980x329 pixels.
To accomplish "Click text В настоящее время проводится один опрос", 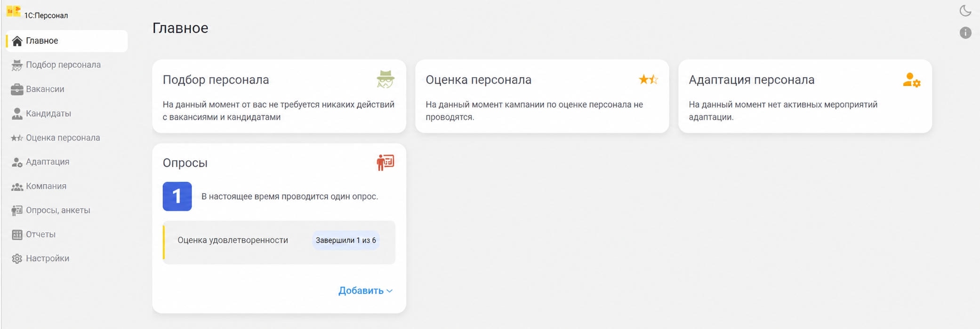I will (x=289, y=197).
